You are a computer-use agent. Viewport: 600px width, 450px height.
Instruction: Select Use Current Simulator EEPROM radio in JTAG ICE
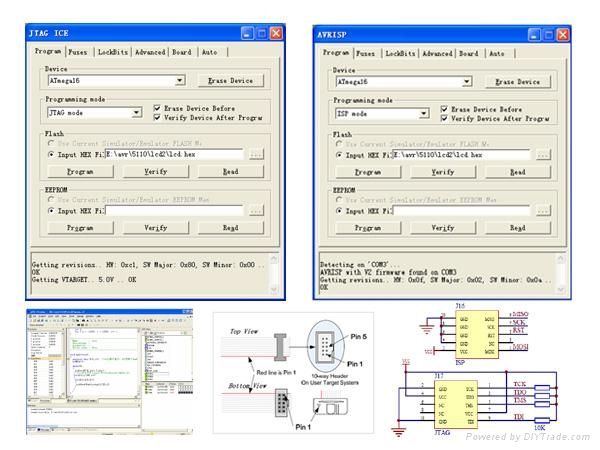(51, 199)
